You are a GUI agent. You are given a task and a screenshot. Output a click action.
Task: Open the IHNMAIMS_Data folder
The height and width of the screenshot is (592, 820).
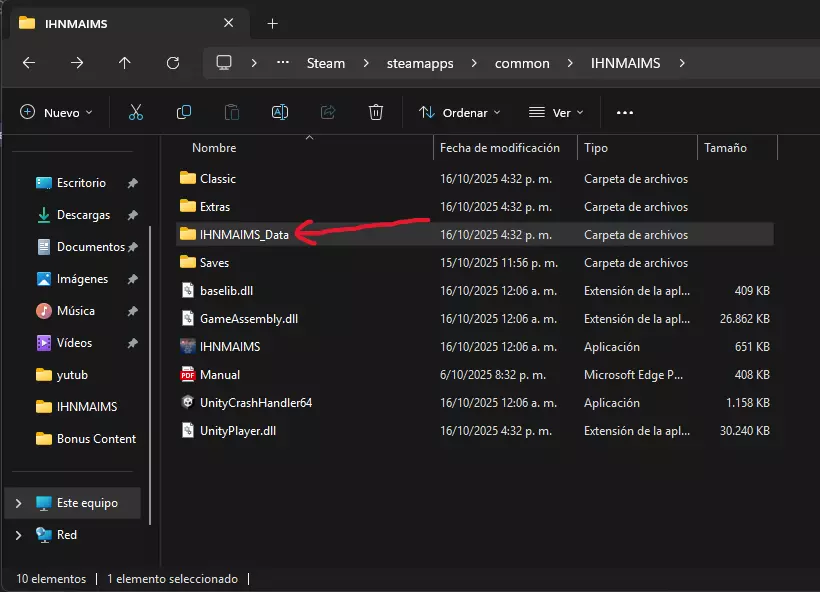[244, 235]
